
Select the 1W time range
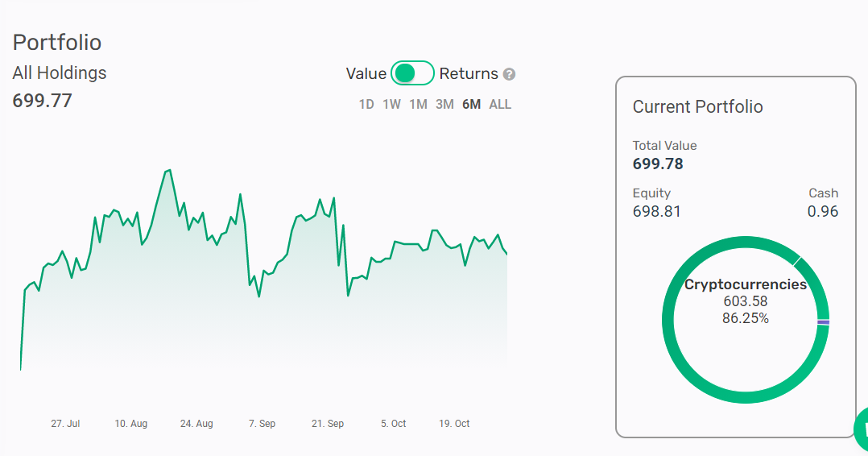391,104
